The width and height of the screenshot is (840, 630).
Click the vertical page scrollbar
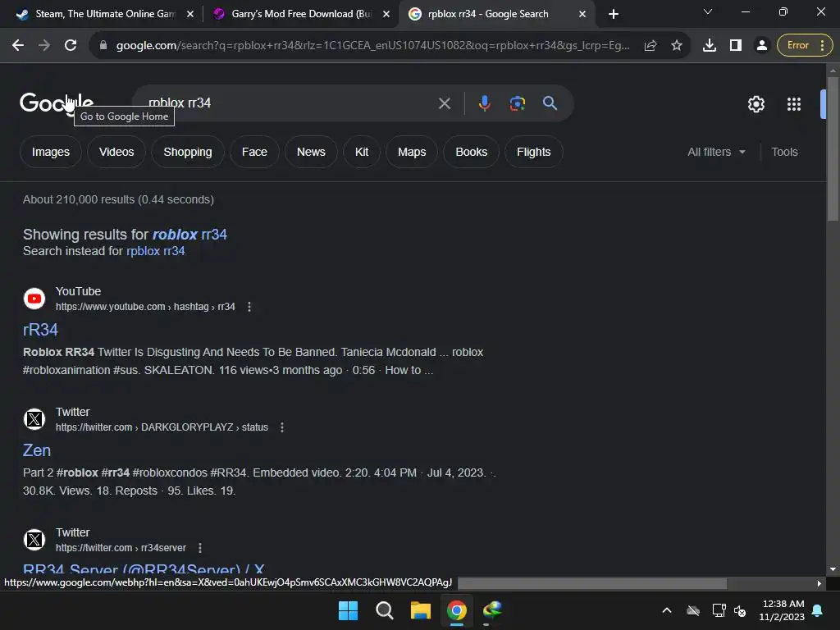833,149
